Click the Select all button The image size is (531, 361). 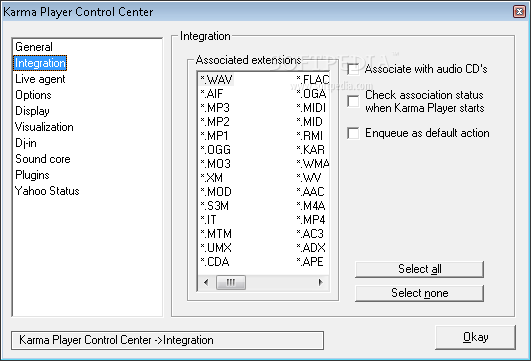click(x=419, y=269)
